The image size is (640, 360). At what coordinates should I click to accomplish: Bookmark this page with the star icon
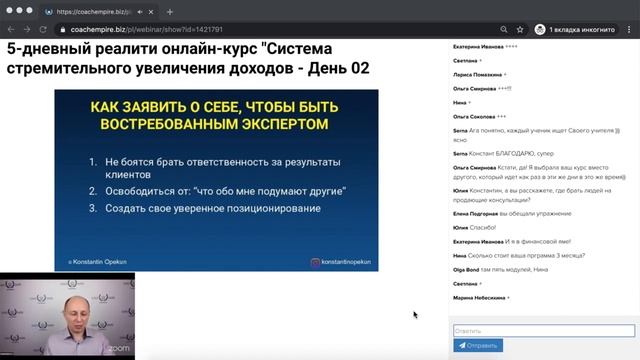click(x=520, y=29)
